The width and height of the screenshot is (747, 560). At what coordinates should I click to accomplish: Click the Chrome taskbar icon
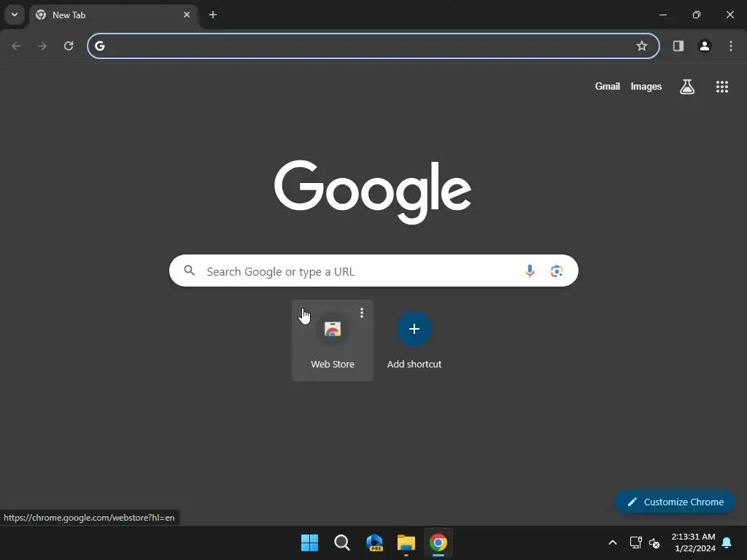pyautogui.click(x=438, y=542)
